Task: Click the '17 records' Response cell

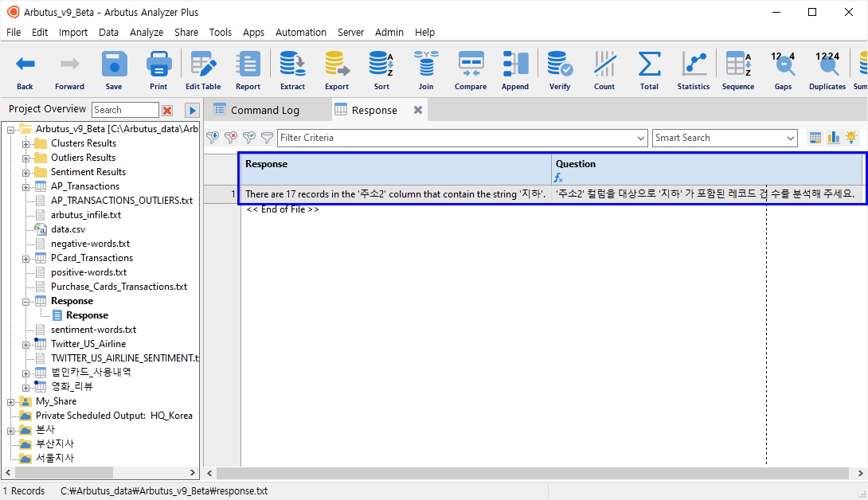Action: pos(396,194)
